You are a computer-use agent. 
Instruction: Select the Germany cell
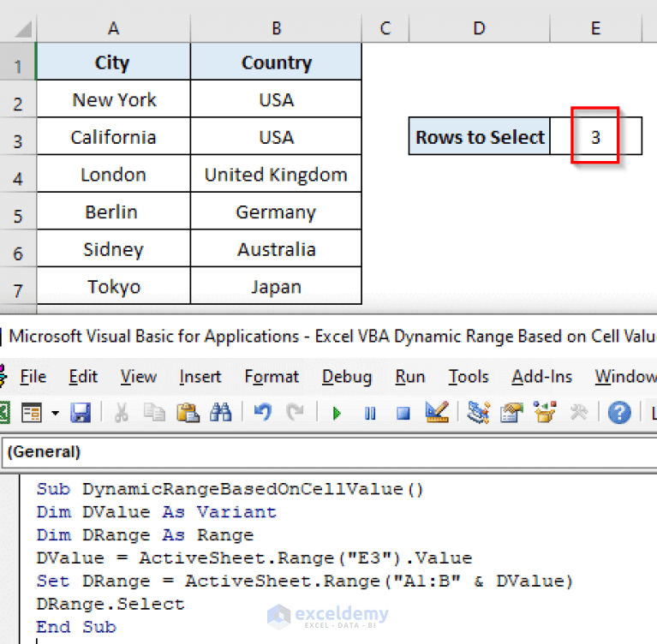pos(276,212)
